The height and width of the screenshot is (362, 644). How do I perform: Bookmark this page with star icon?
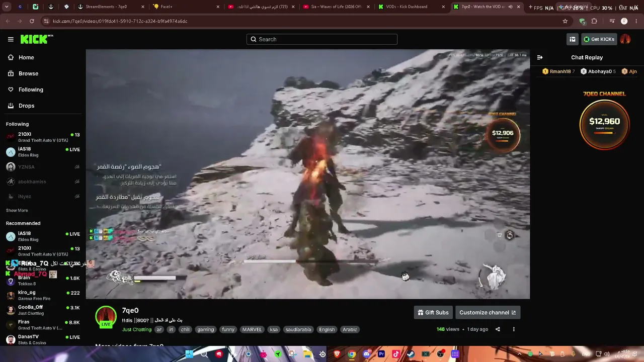(565, 21)
